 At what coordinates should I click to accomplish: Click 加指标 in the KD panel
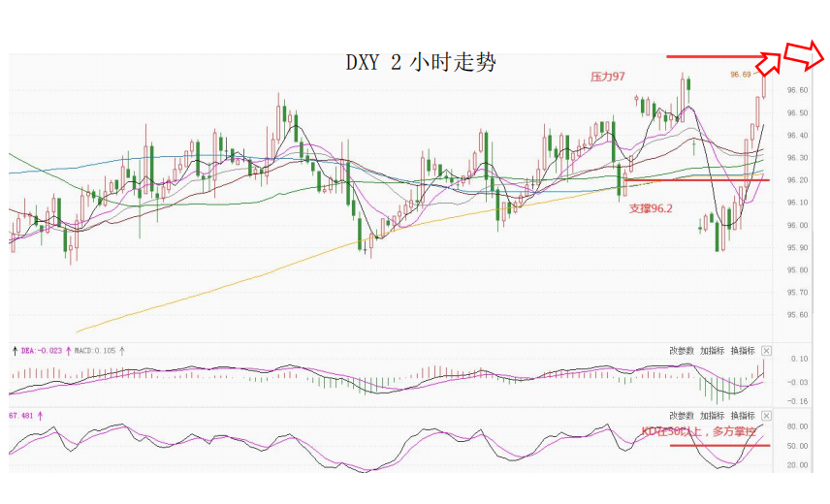tap(713, 415)
